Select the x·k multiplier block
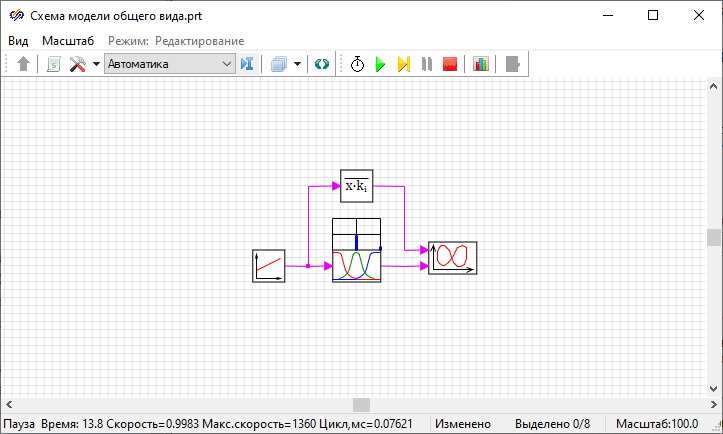This screenshot has height=434, width=723. [x=356, y=186]
